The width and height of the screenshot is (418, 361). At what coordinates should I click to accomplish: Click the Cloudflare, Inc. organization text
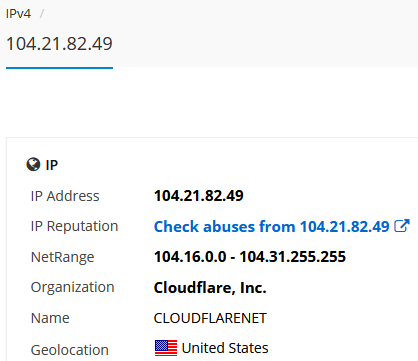pos(210,288)
